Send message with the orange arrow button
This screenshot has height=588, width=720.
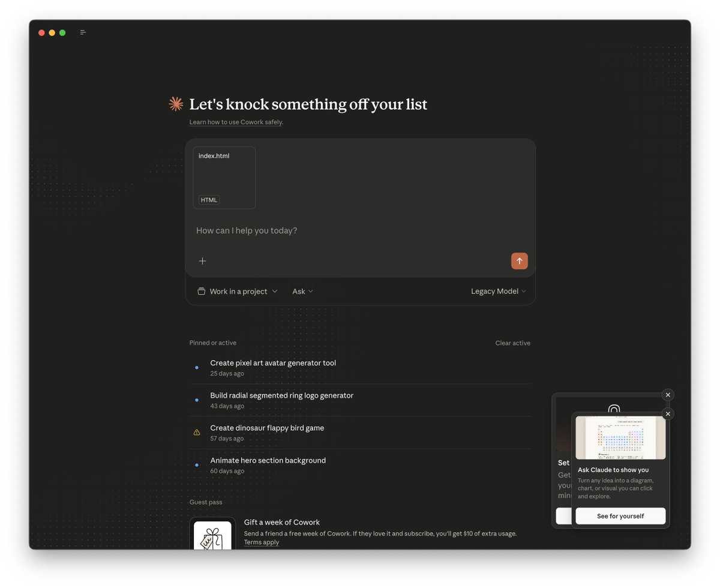(x=520, y=261)
